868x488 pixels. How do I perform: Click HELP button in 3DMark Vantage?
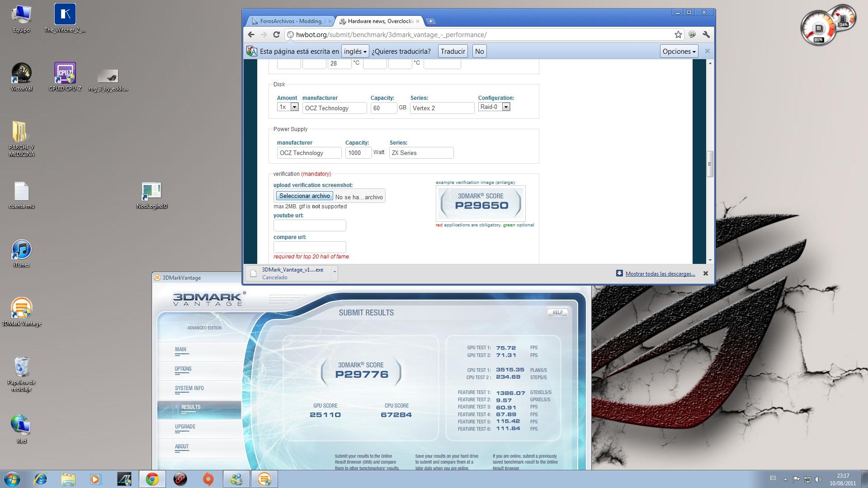pyautogui.click(x=557, y=312)
